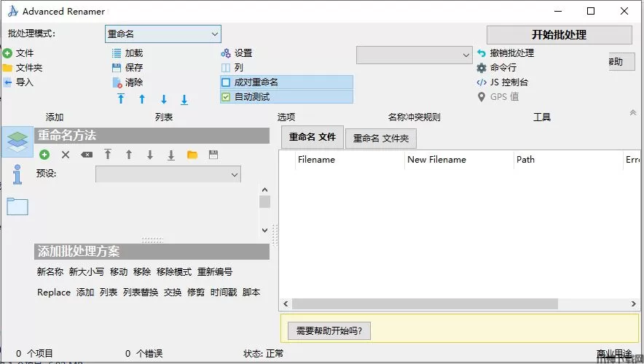
Task: Click the 开始批处理 button
Action: tap(559, 35)
